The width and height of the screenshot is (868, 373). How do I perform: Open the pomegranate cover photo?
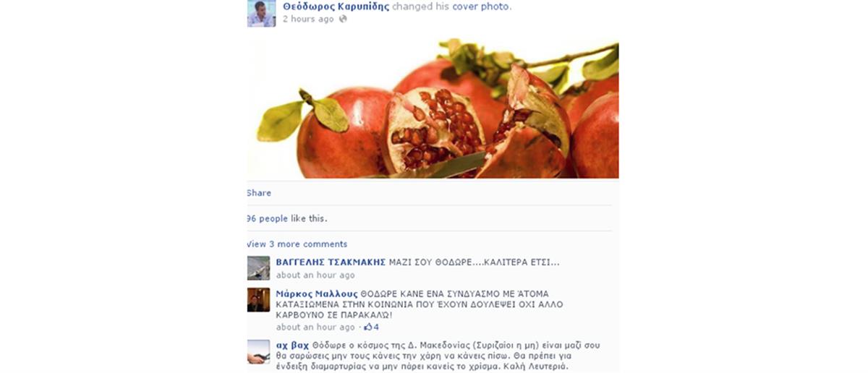tap(433, 108)
